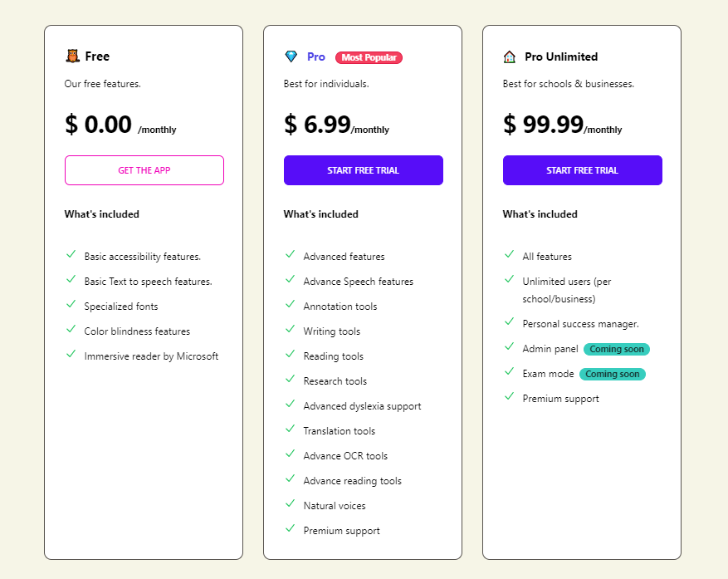Viewport: 728px width, 579px height.
Task: Click the Pro Unlimited plan title
Action: point(561,56)
